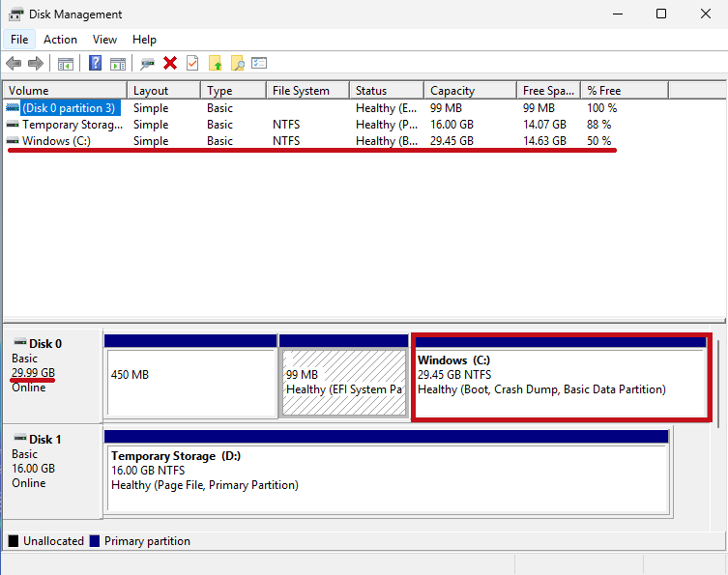Viewport: 728px width, 575px height.
Task: Click the Properties checkmark document icon
Action: pyautogui.click(x=192, y=63)
